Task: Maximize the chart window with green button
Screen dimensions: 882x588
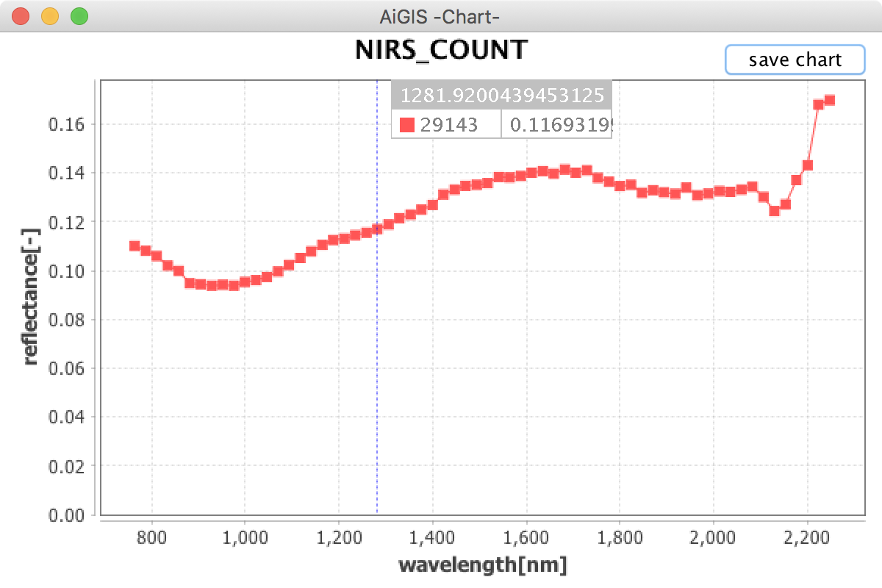Action: (x=79, y=16)
